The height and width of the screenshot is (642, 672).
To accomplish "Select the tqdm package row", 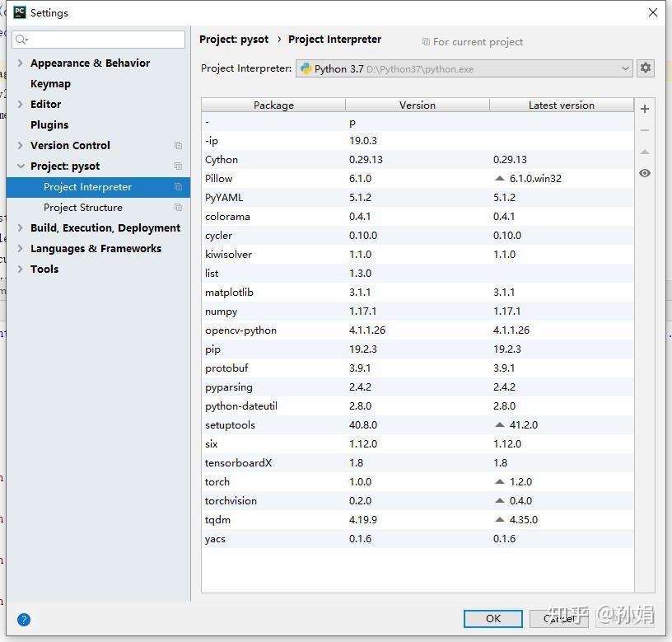I will pyautogui.click(x=418, y=520).
